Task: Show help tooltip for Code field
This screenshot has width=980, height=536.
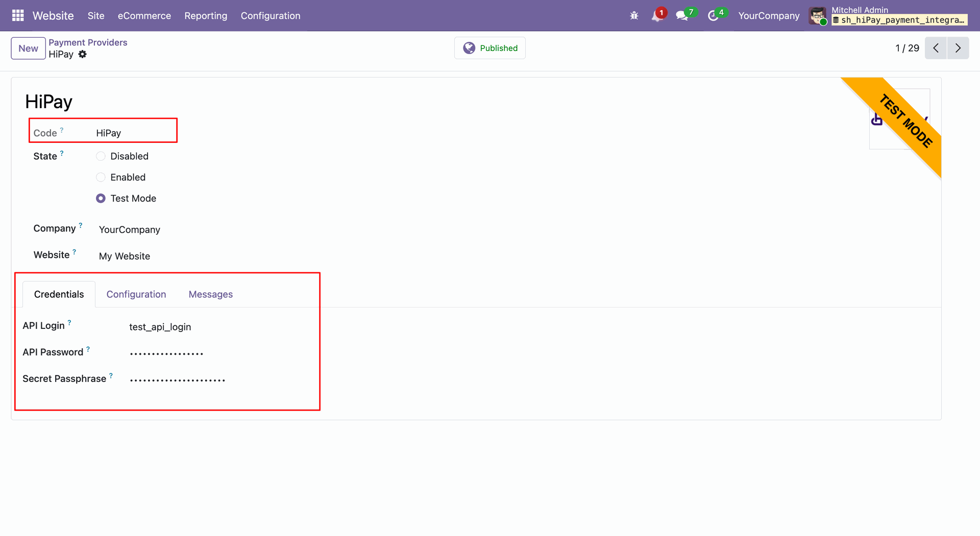Action: pyautogui.click(x=62, y=130)
